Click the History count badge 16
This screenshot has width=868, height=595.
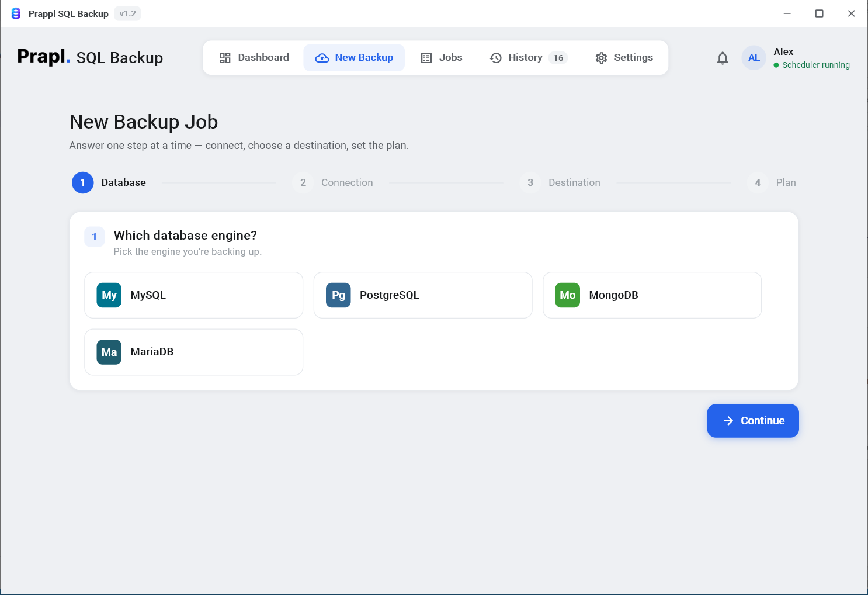coord(558,58)
